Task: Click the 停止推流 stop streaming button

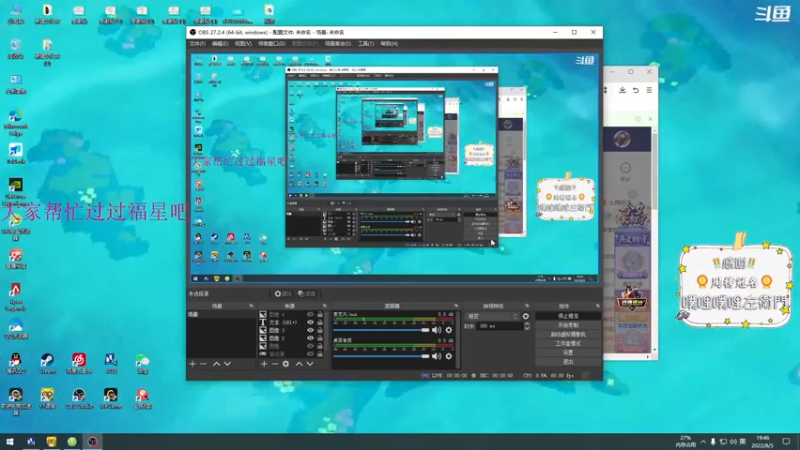Action: pyautogui.click(x=568, y=316)
